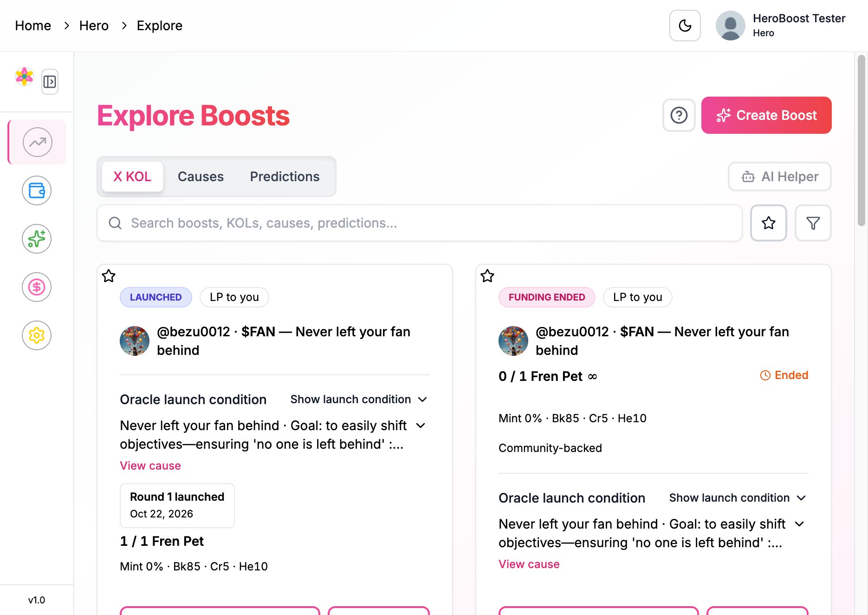Click the orange Ended clock status
The image size is (868, 615).
tap(784, 375)
